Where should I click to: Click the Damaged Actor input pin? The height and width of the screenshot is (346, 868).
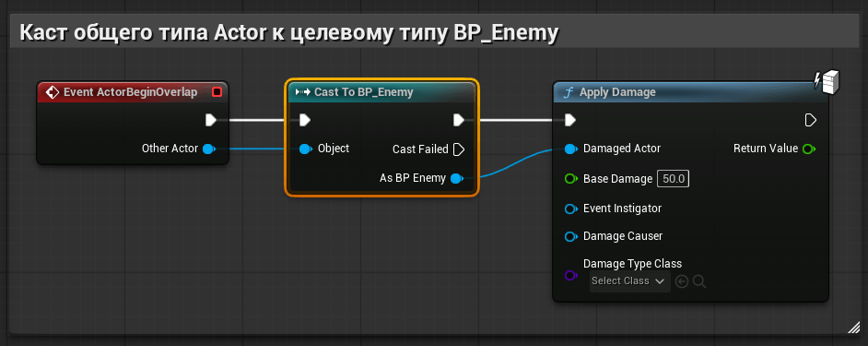[571, 149]
